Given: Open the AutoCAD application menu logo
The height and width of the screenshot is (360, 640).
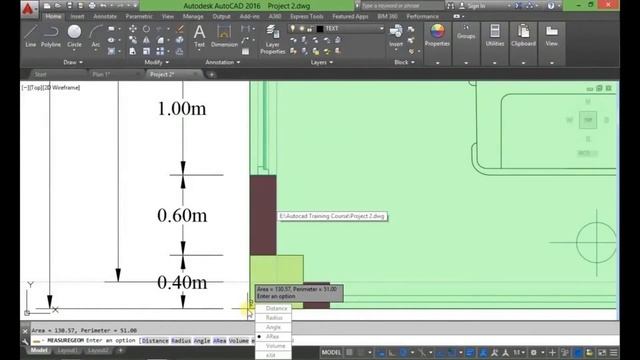Looking at the screenshot, I should click(29, 8).
